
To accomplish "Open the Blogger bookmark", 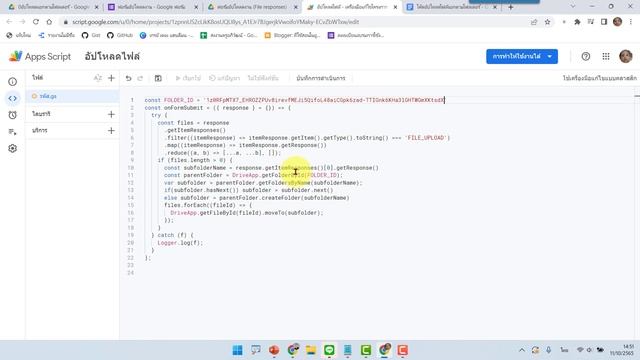I will (292, 36).
